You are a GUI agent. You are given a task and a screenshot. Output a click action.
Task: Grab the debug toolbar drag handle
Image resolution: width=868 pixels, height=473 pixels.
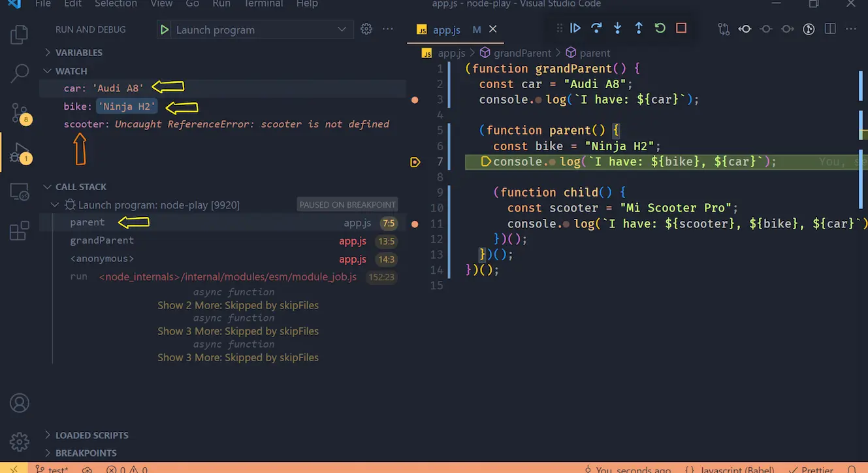tap(559, 28)
